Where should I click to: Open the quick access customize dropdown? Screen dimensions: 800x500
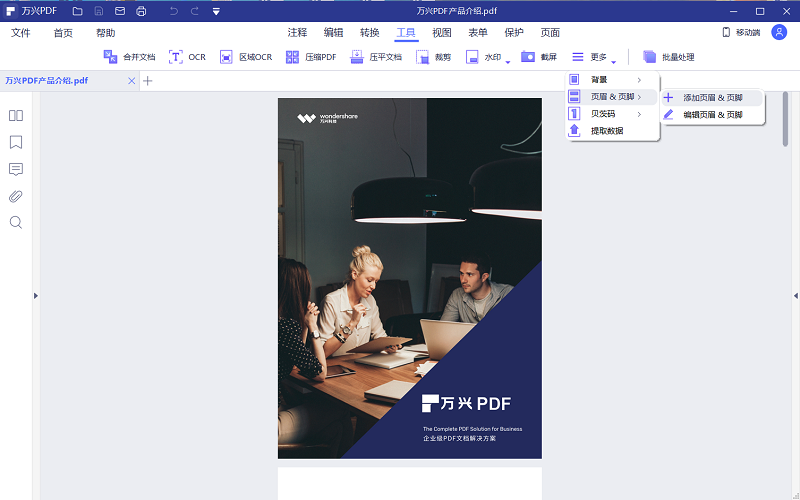coord(216,11)
